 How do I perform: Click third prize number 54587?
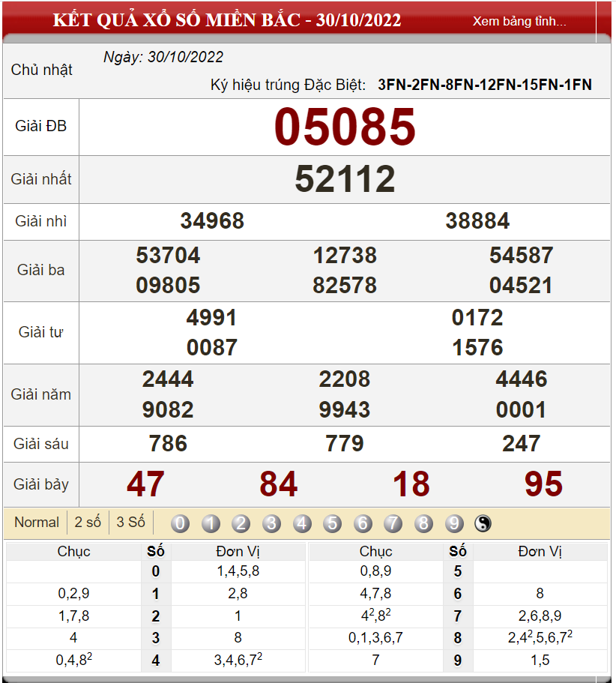tap(522, 255)
